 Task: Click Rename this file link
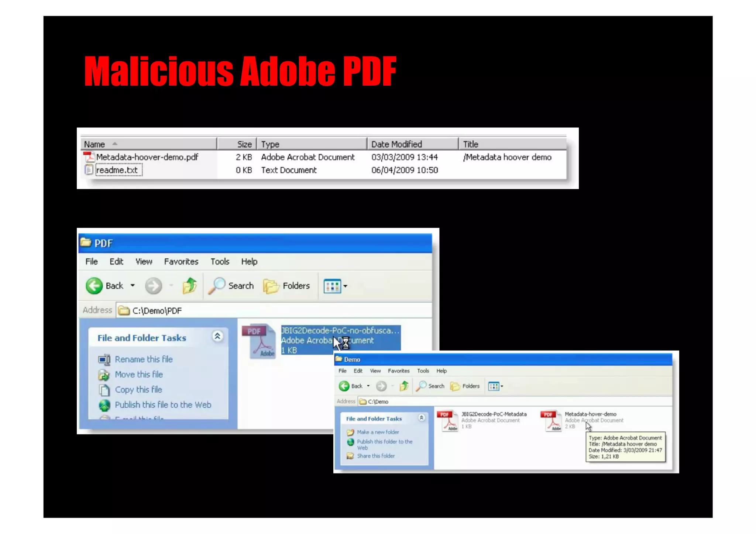pyautogui.click(x=144, y=359)
